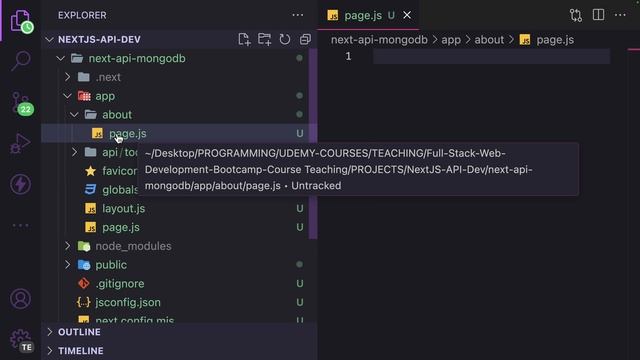Screen dimensions: 640x360
Task: Refresh the Explorer file tree
Action: [284, 39]
